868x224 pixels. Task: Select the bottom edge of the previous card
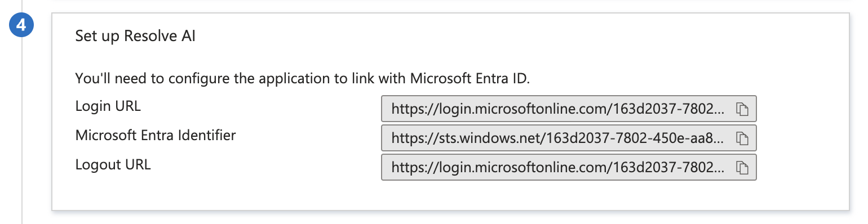tap(450, 2)
